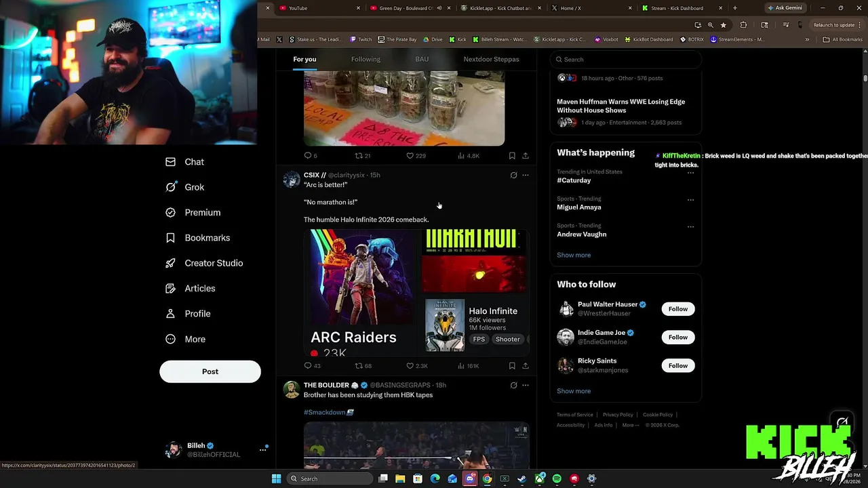Open more options on CSIX post

click(526, 175)
